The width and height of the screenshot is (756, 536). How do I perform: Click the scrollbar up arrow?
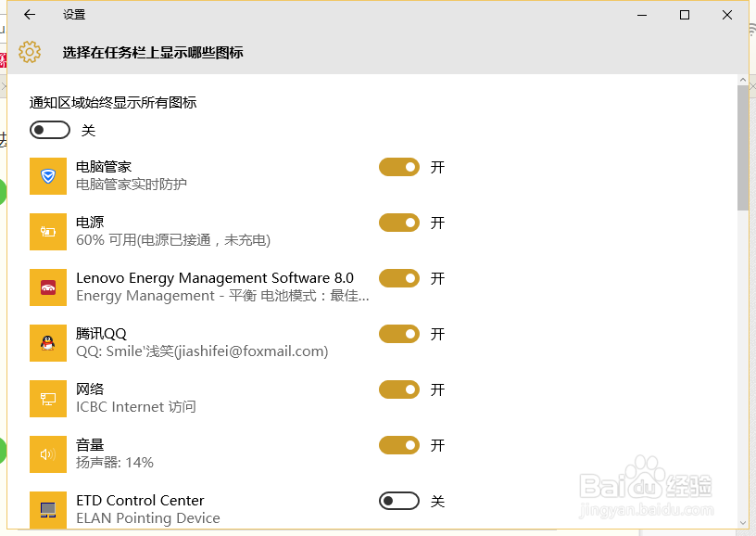pyautogui.click(x=742, y=79)
